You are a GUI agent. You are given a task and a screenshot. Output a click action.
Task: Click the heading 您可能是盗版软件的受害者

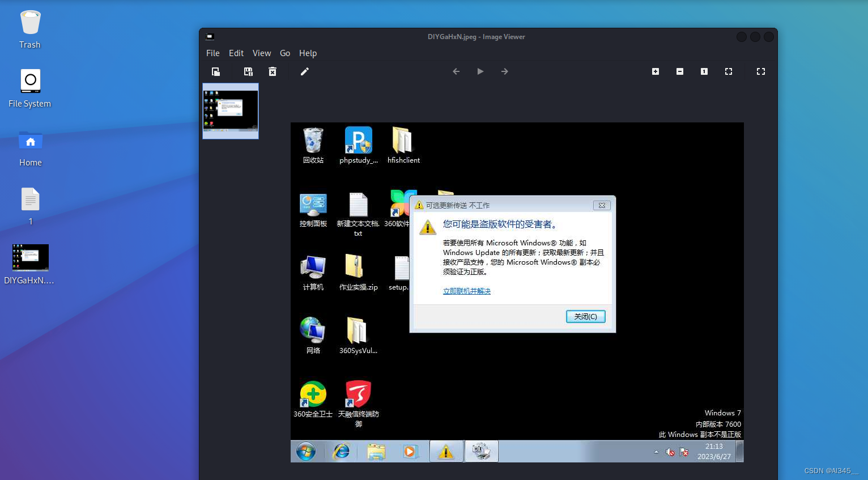coord(501,224)
